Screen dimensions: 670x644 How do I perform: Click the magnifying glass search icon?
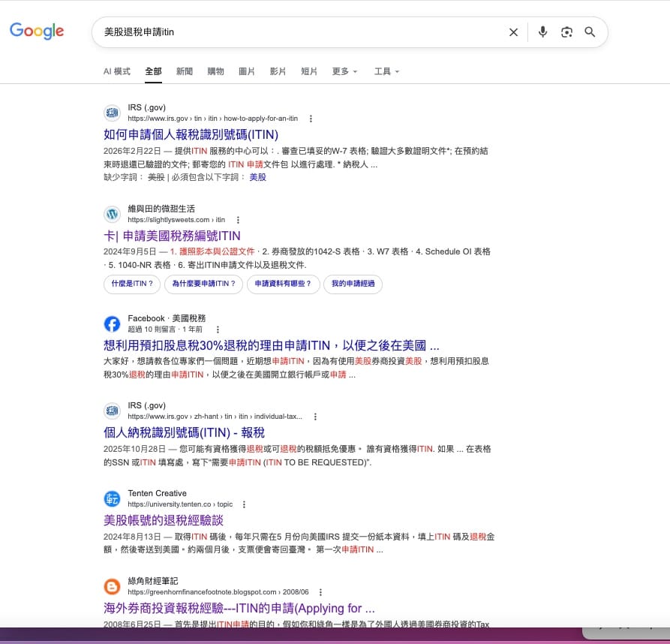[x=590, y=32]
